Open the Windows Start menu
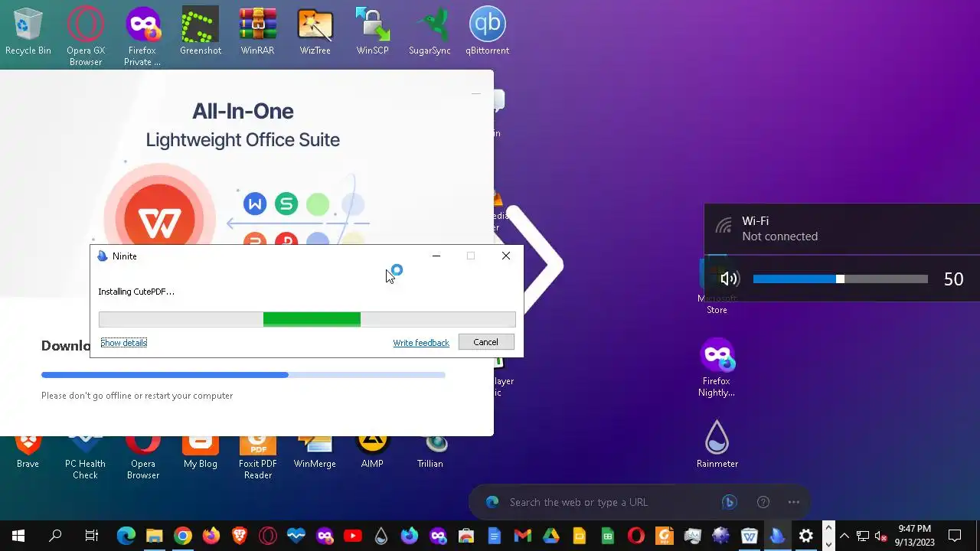This screenshot has width=980, height=551. 18,536
